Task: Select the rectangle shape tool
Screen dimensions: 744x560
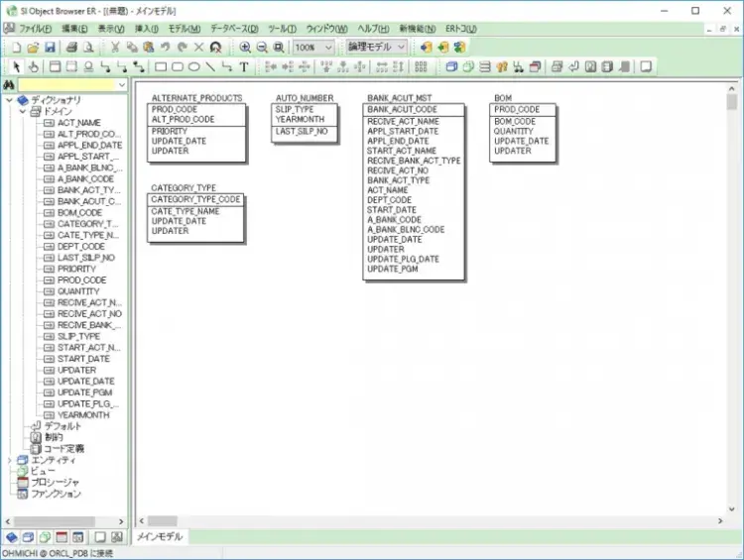Action: click(x=161, y=67)
